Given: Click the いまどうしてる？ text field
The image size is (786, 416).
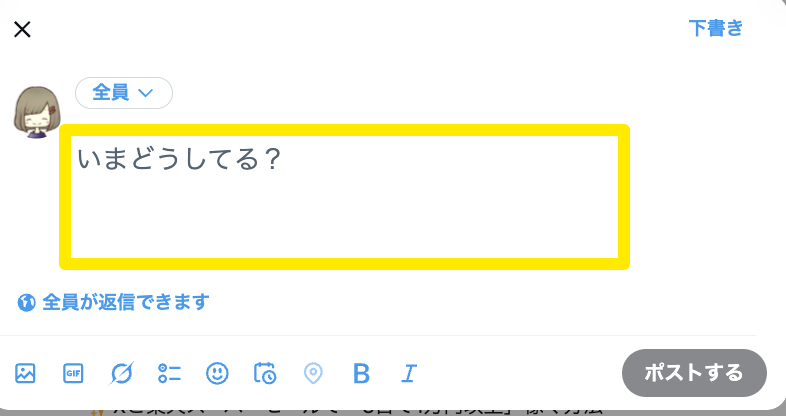Looking at the screenshot, I should pos(178,160).
